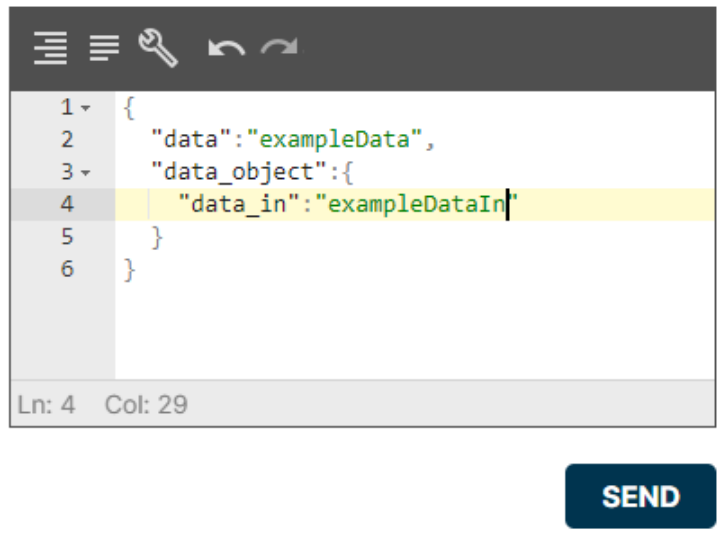Click the "data" key on line 2
Image resolution: width=725 pixels, height=537 pixels.
191,140
